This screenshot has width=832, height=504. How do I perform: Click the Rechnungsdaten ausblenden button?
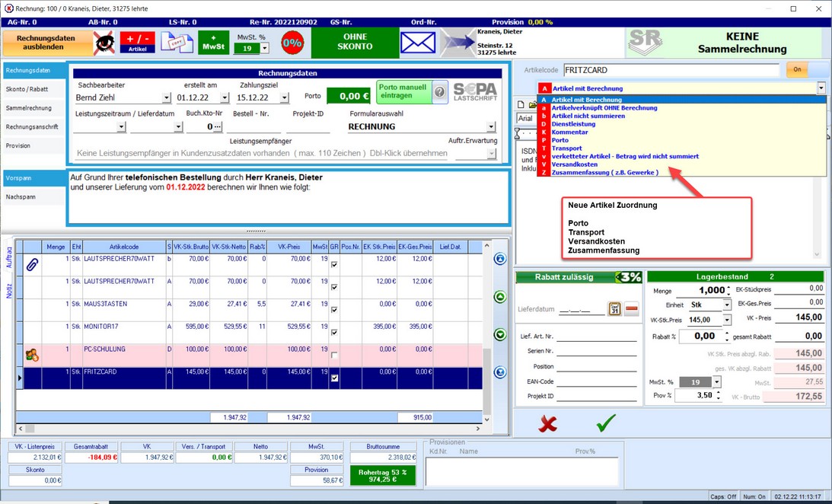[x=48, y=43]
